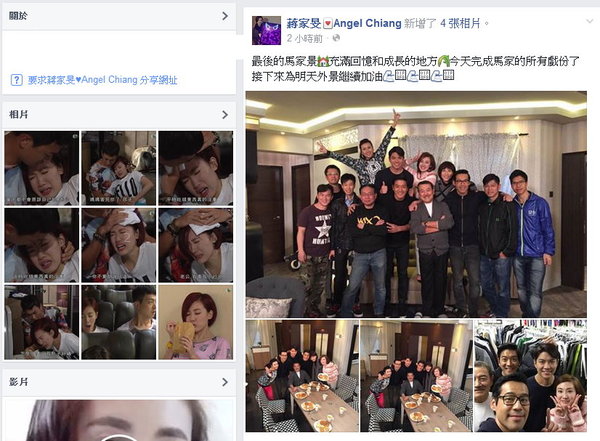Viewport: 600px width, 441px height.
Task: Click the 要求分享網址 link
Action: [x=103, y=80]
